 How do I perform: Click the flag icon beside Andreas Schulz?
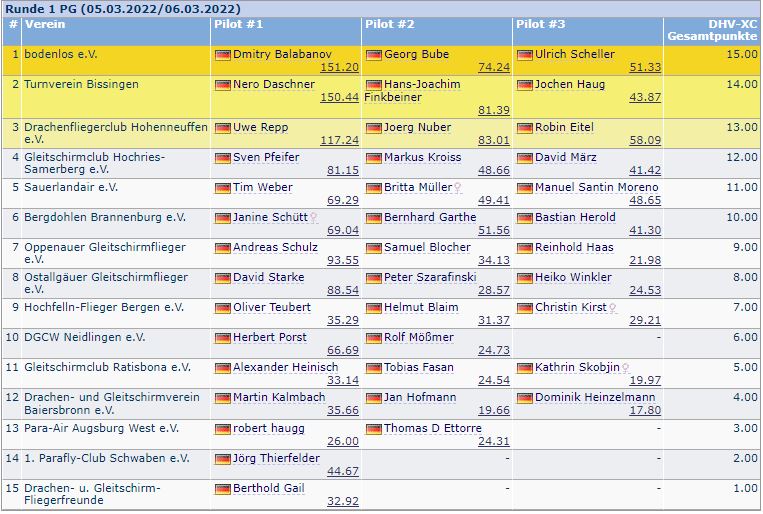tap(222, 248)
